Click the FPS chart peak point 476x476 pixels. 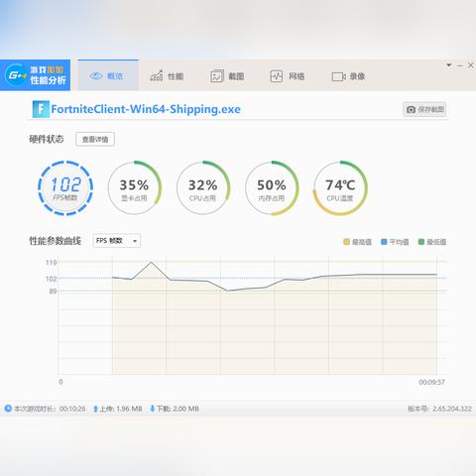point(152,263)
